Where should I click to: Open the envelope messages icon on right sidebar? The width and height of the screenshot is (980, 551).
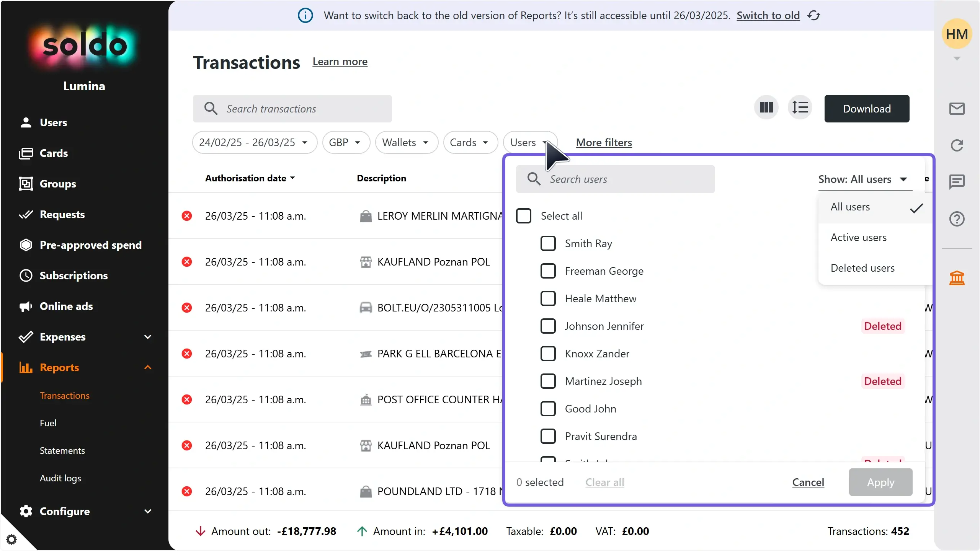tap(957, 108)
